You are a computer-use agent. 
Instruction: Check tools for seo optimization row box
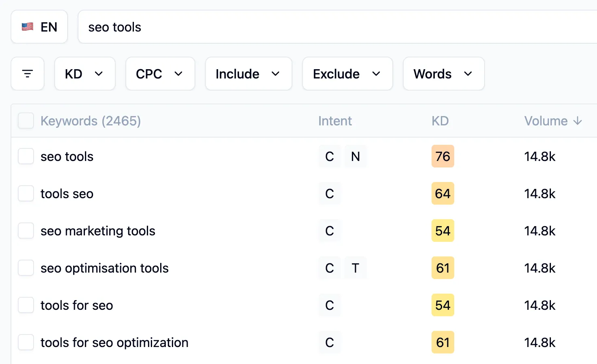pos(26,343)
